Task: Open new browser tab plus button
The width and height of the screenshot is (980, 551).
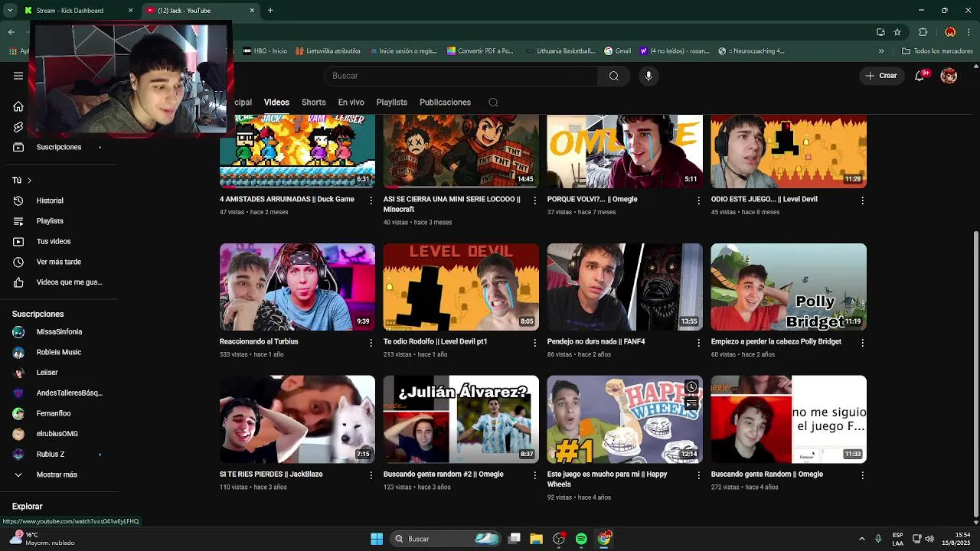Action: [x=270, y=11]
